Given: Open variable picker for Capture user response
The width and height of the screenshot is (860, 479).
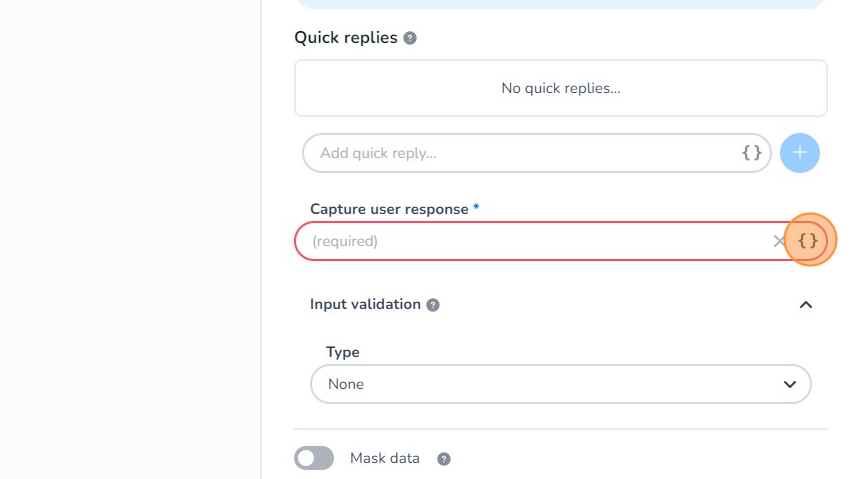Looking at the screenshot, I should [808, 241].
